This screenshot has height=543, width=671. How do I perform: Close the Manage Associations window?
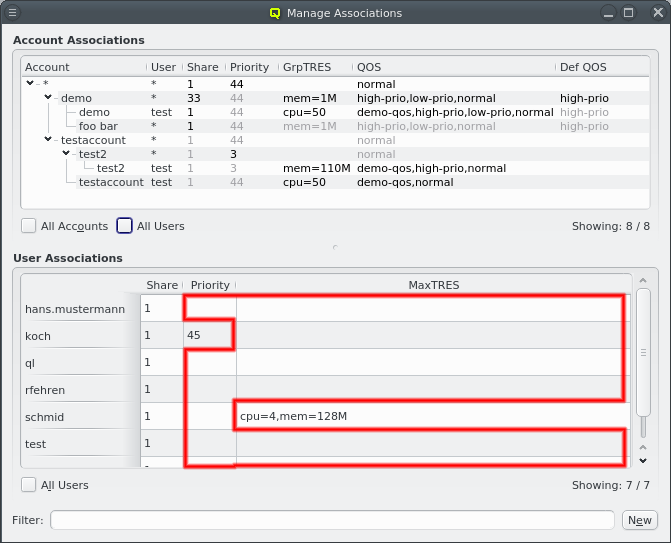658,12
